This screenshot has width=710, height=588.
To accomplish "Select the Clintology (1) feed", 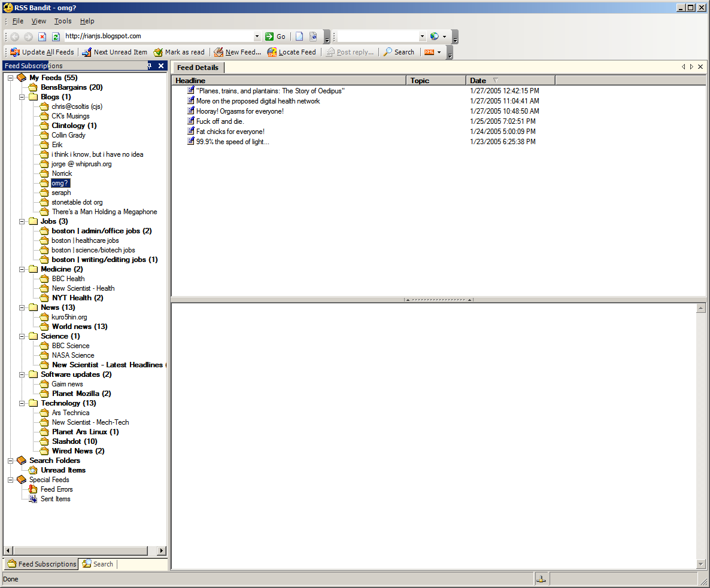I will pyautogui.click(x=74, y=126).
